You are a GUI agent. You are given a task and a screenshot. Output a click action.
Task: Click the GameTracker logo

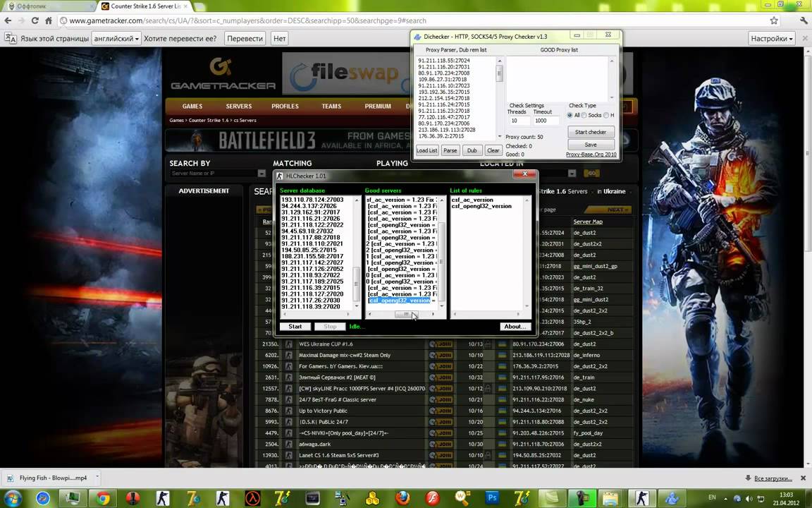click(x=223, y=73)
